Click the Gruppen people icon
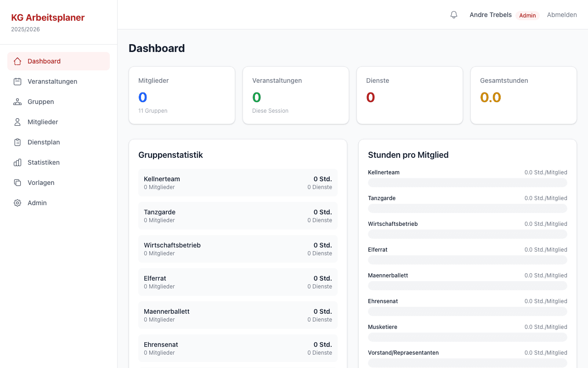588x368 pixels. coord(17,102)
